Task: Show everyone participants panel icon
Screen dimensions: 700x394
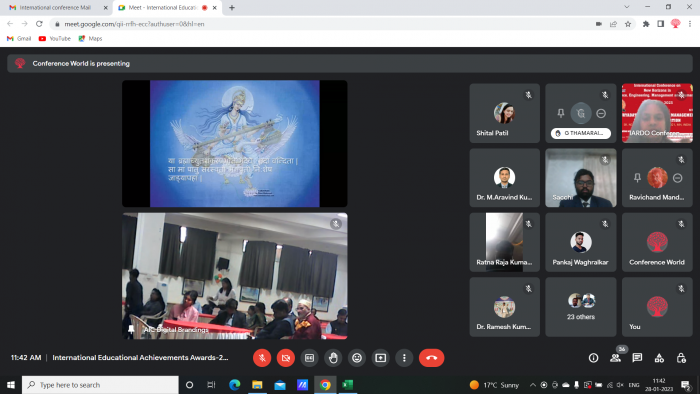Action: point(615,358)
